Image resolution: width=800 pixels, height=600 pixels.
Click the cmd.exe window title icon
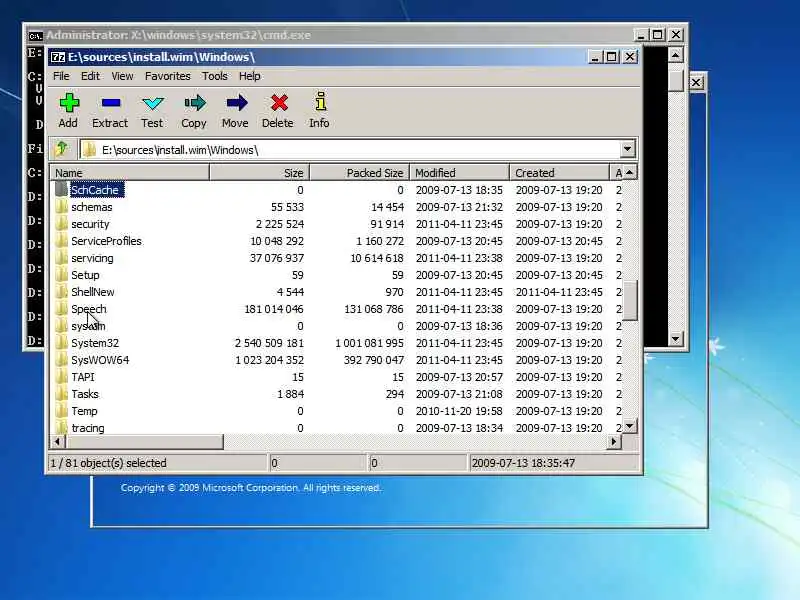(35, 35)
